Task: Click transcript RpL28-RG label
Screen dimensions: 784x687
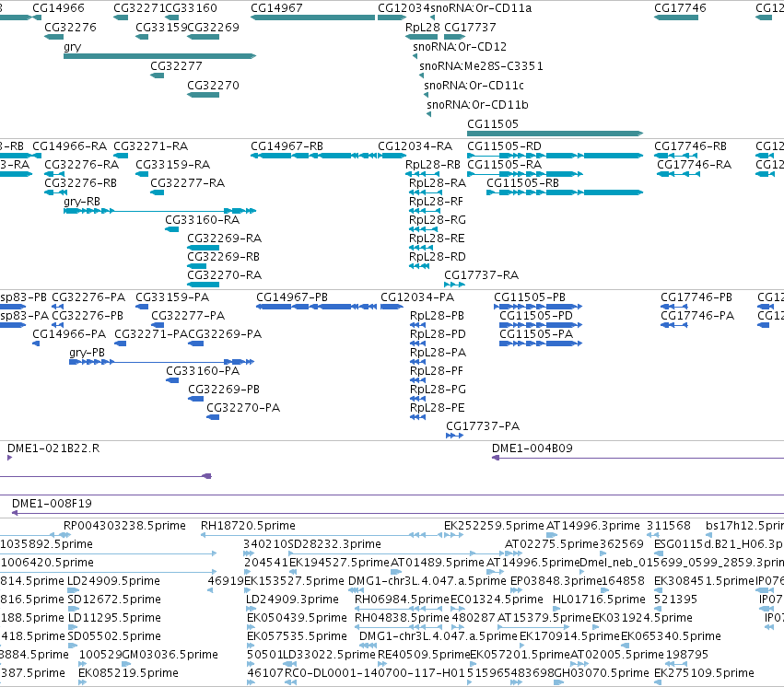Action: (438, 220)
